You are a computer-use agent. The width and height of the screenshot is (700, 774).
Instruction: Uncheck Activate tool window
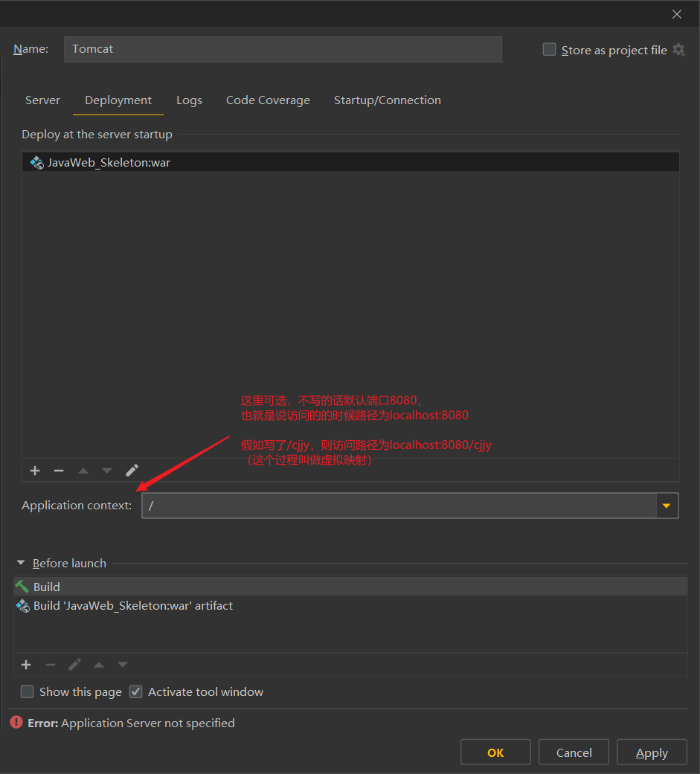point(135,692)
